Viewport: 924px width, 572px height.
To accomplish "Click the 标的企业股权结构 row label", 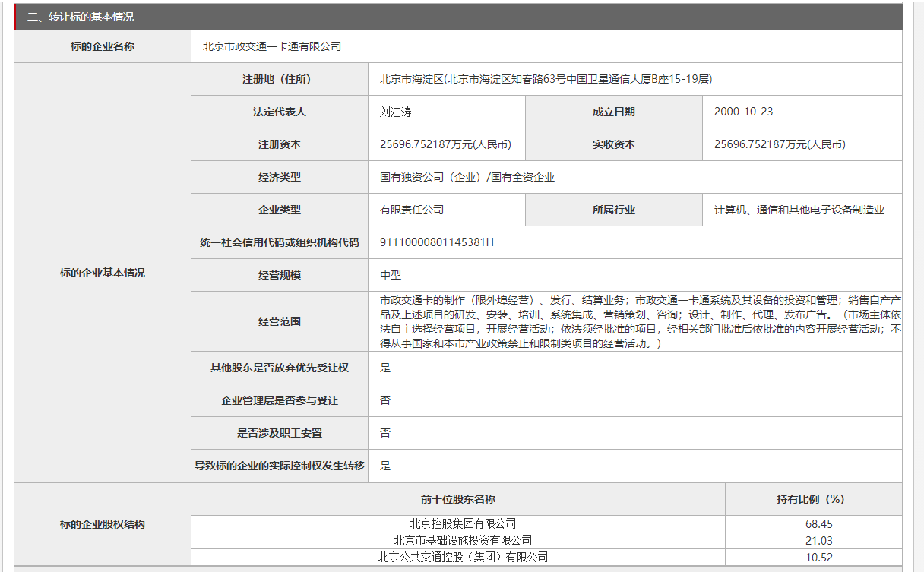I will click(103, 524).
